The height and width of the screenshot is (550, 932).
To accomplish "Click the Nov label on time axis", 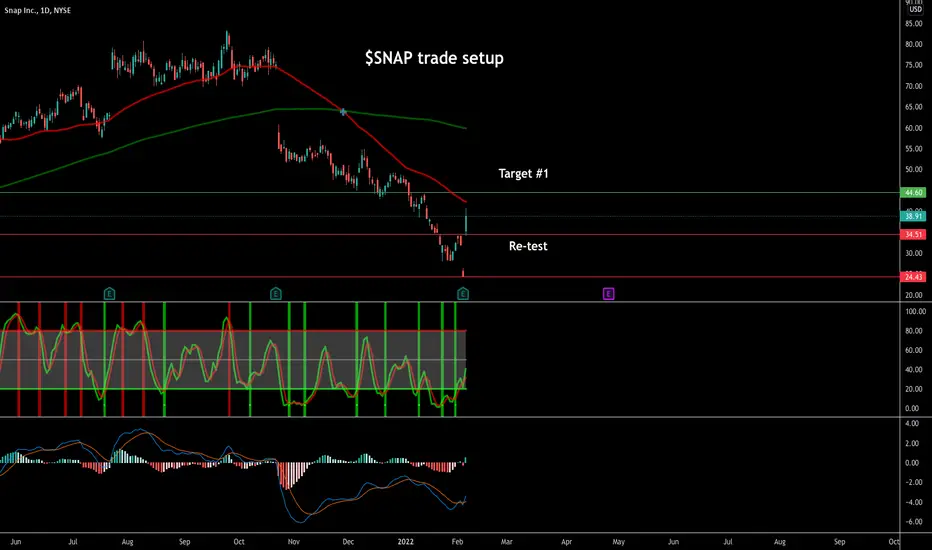I will 294,542.
